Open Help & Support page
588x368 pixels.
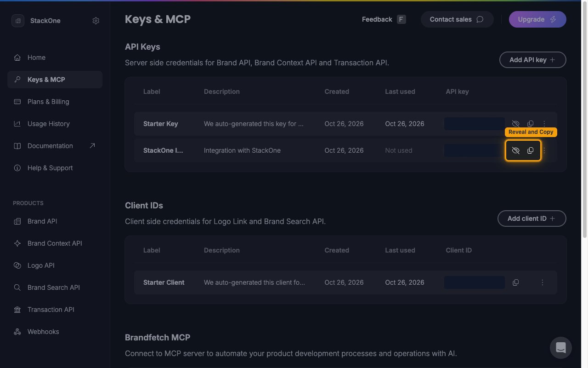click(x=55, y=168)
